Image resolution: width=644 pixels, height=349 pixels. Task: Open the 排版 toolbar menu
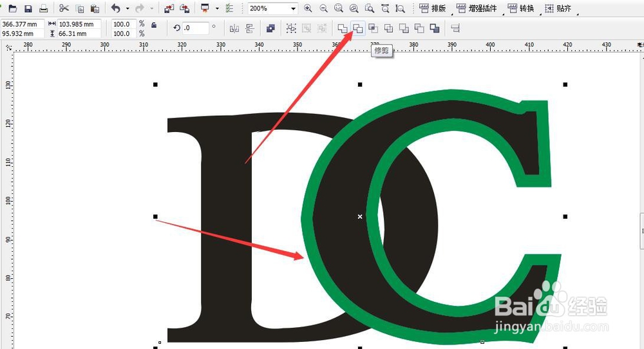coord(433,8)
